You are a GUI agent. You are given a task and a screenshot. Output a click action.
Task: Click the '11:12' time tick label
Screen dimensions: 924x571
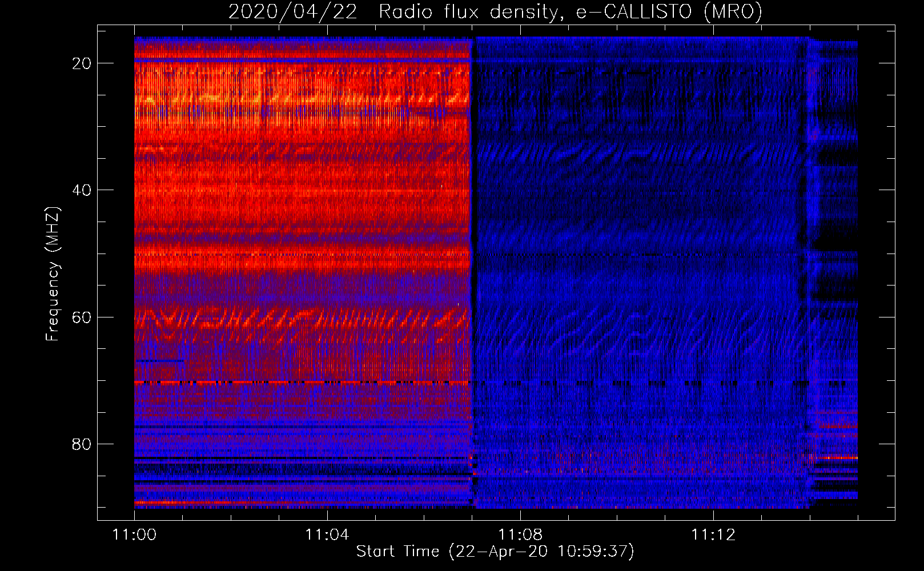pos(713,535)
